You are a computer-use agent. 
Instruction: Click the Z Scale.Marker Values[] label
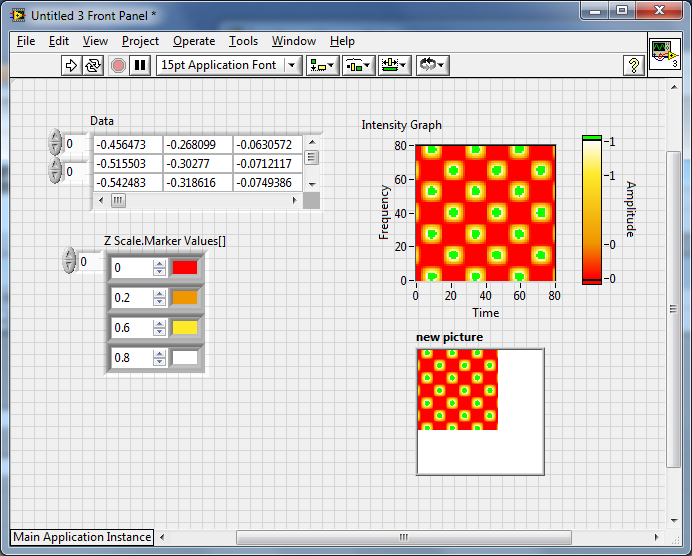click(165, 241)
